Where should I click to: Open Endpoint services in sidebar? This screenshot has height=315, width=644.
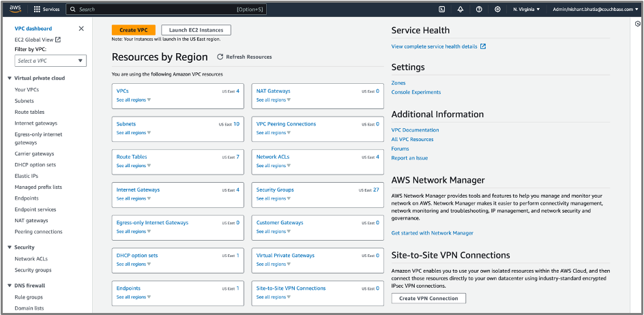tap(35, 209)
